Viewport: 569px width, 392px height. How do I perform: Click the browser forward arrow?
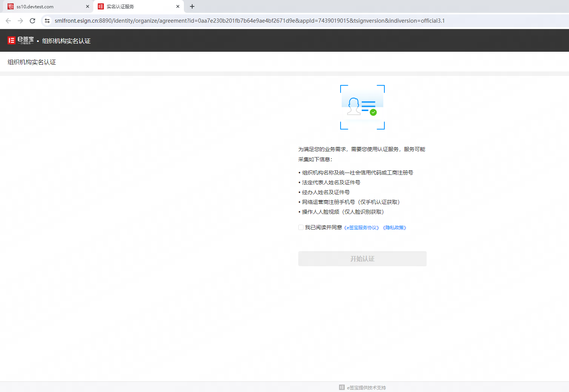click(20, 21)
